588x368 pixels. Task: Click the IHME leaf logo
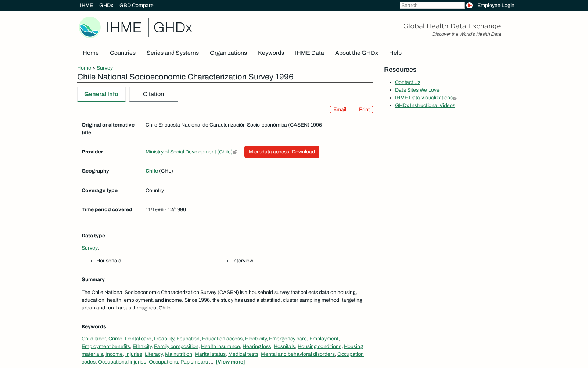click(90, 27)
